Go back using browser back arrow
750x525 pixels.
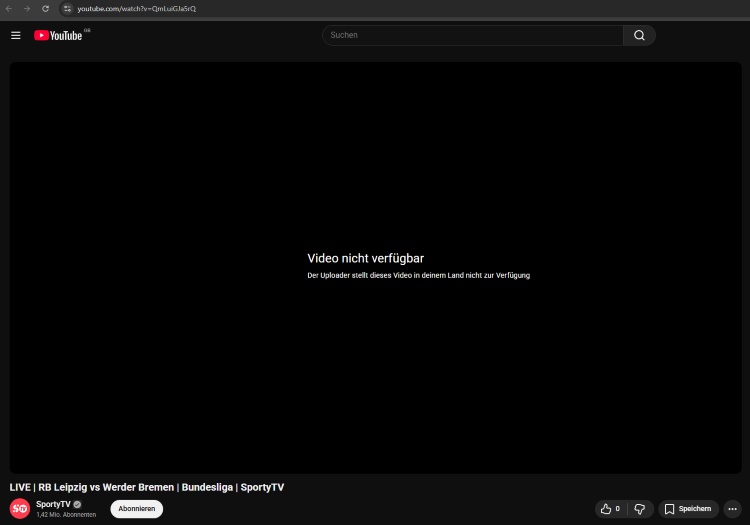point(9,9)
